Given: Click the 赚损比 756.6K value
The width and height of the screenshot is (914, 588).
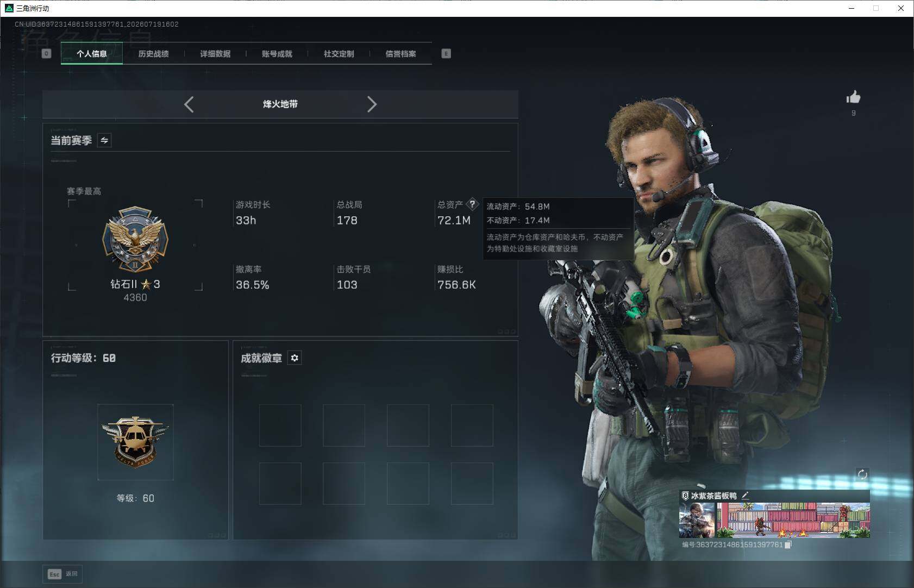Looking at the screenshot, I should [456, 285].
